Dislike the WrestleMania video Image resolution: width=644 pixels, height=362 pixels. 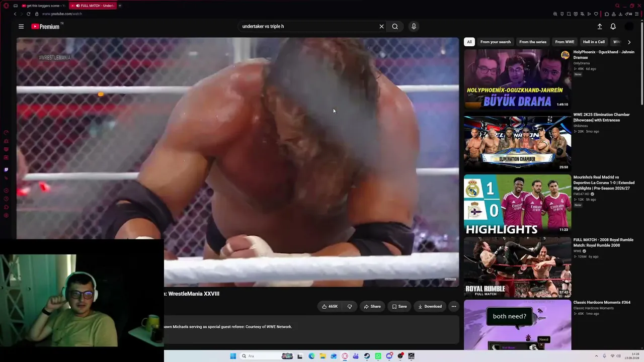point(350,306)
